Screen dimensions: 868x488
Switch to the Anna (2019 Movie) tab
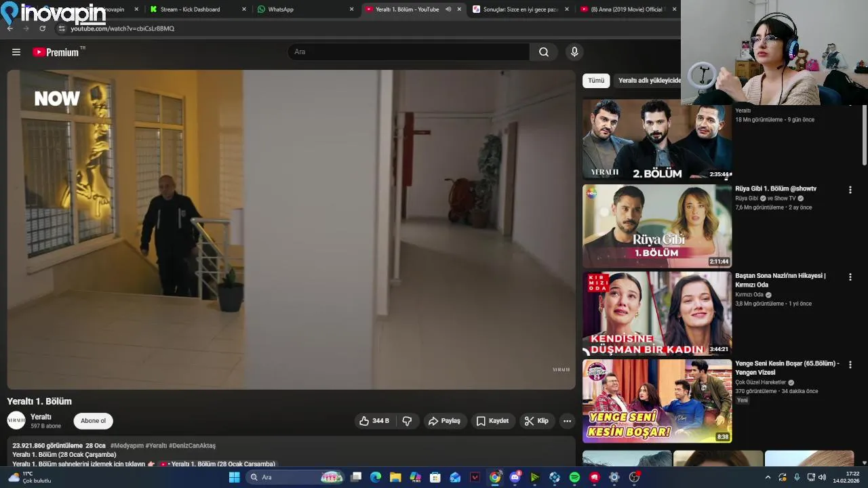coord(627,9)
